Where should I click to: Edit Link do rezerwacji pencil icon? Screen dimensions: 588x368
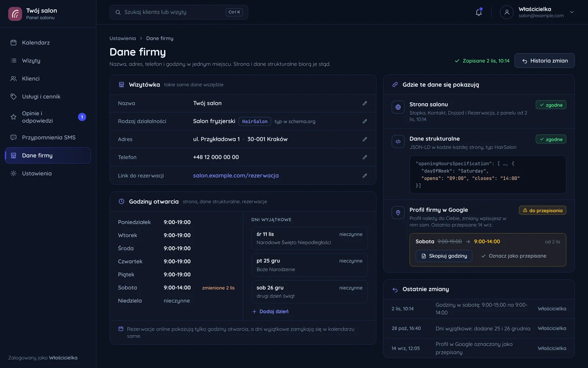click(365, 176)
